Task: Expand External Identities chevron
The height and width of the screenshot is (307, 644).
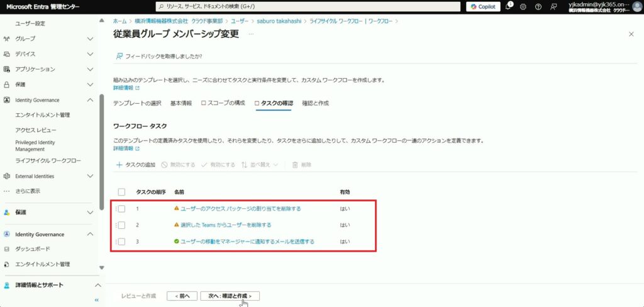Action: pyautogui.click(x=91, y=176)
